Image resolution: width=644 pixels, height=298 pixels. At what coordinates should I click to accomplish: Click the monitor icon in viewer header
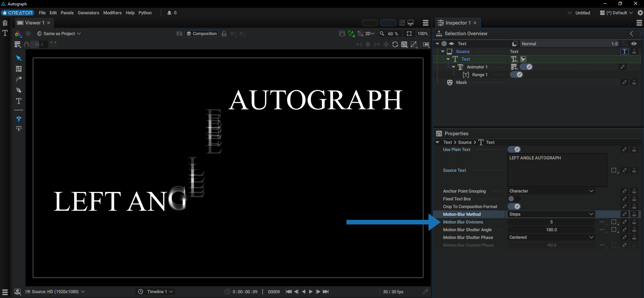pos(411,23)
